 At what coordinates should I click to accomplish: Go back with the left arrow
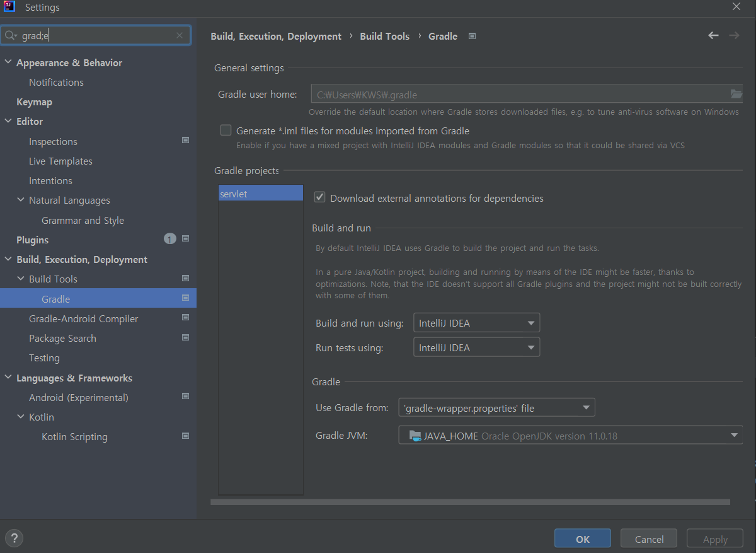tap(713, 35)
